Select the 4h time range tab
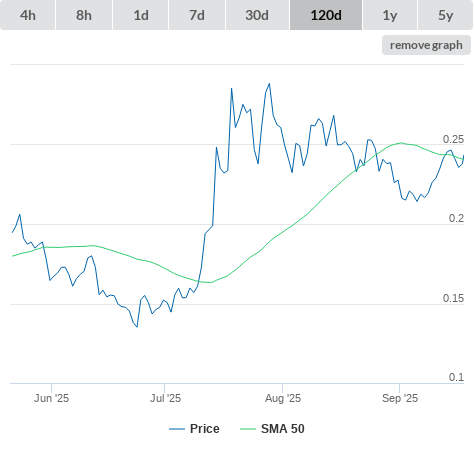This screenshot has height=455, width=474. [x=28, y=15]
